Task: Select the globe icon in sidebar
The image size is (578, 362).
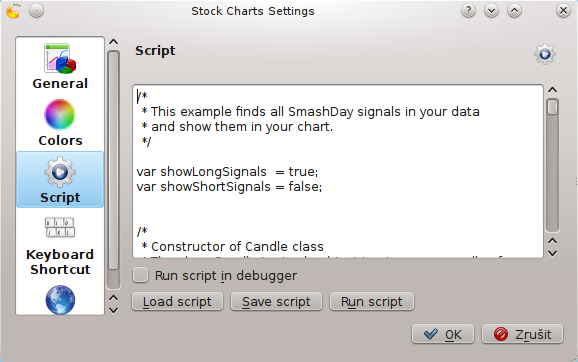Action: click(x=60, y=300)
